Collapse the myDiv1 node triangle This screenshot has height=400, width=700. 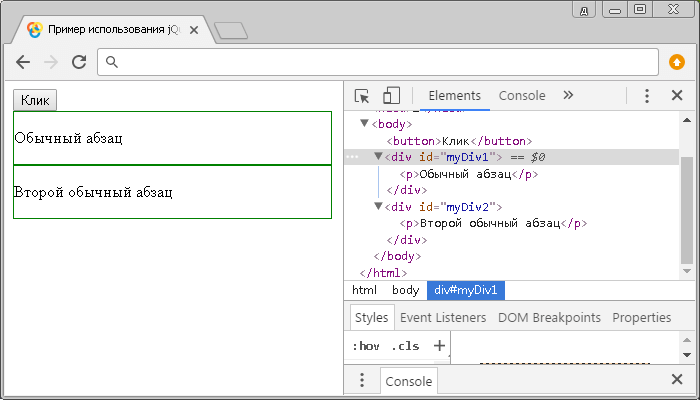coord(378,156)
